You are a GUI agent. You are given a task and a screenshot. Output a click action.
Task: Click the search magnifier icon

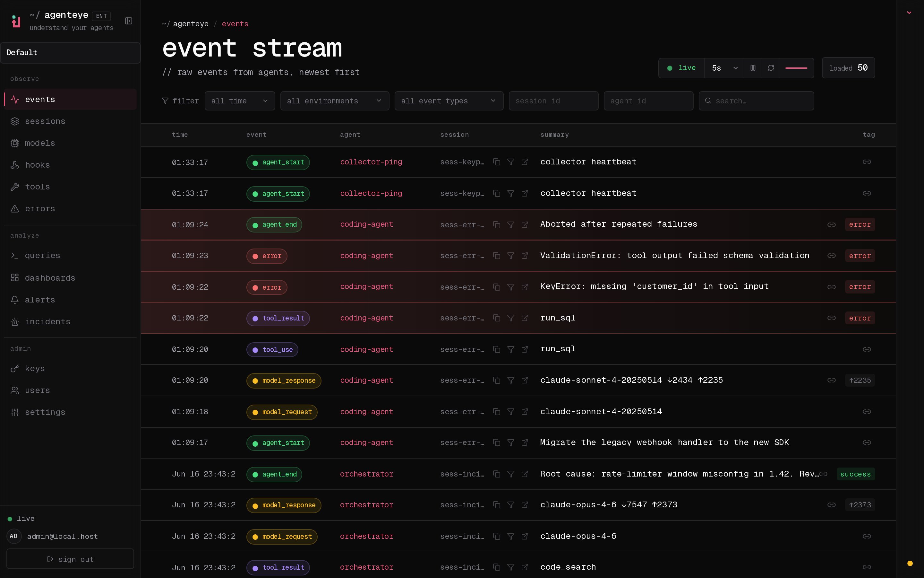(708, 101)
